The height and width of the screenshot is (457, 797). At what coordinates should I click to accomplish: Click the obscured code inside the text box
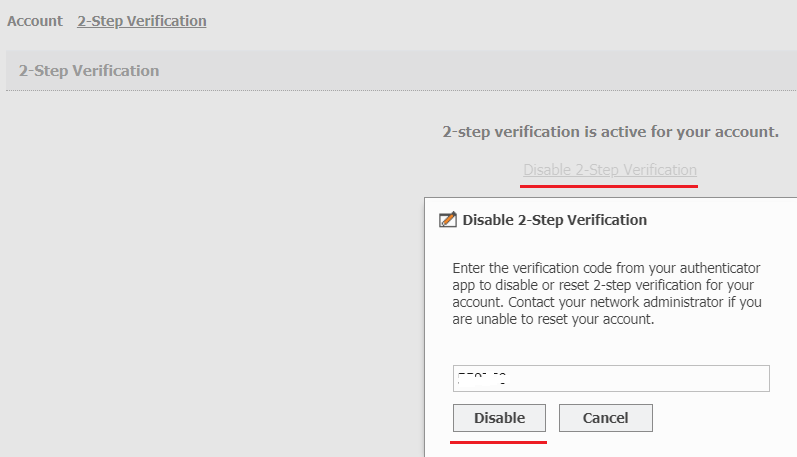[482, 378]
